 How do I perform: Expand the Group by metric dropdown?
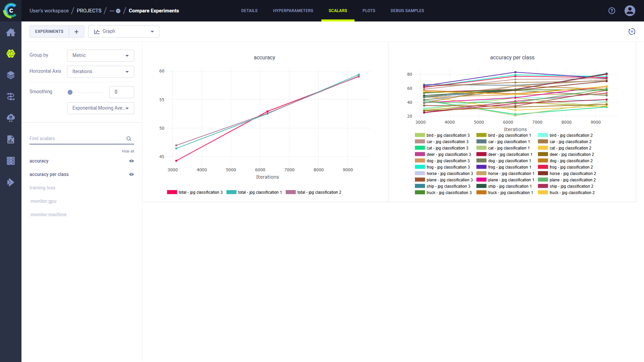100,55
